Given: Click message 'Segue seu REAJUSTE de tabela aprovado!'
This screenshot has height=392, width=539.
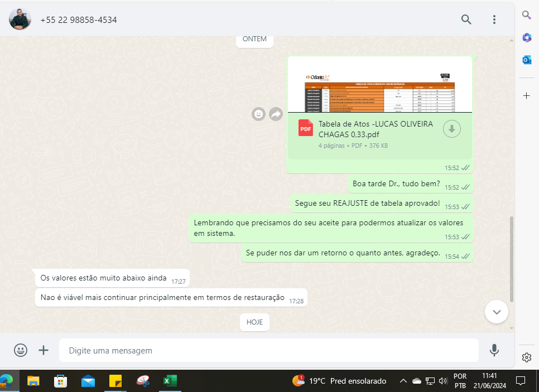Looking at the screenshot, I should click(368, 203).
